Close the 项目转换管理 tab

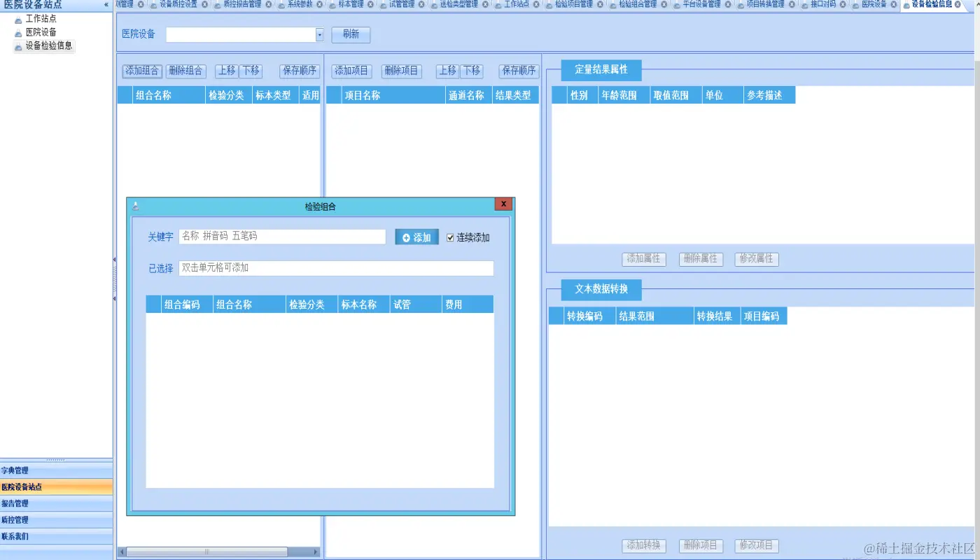792,4
